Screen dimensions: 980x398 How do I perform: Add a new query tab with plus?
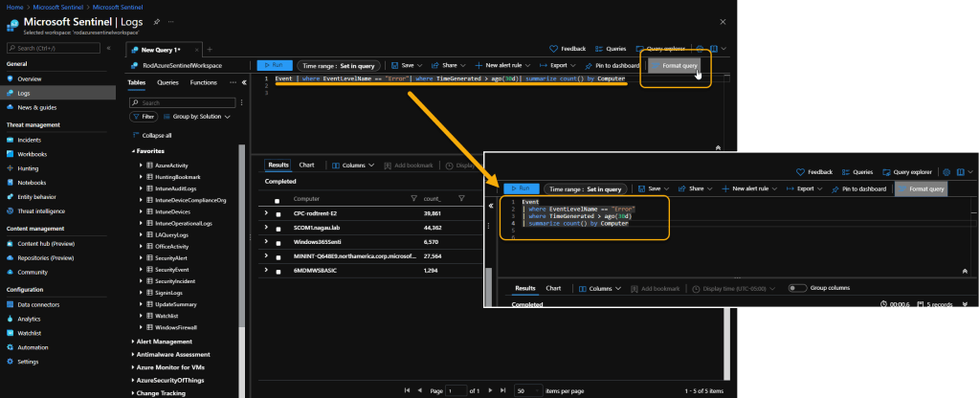(210, 50)
